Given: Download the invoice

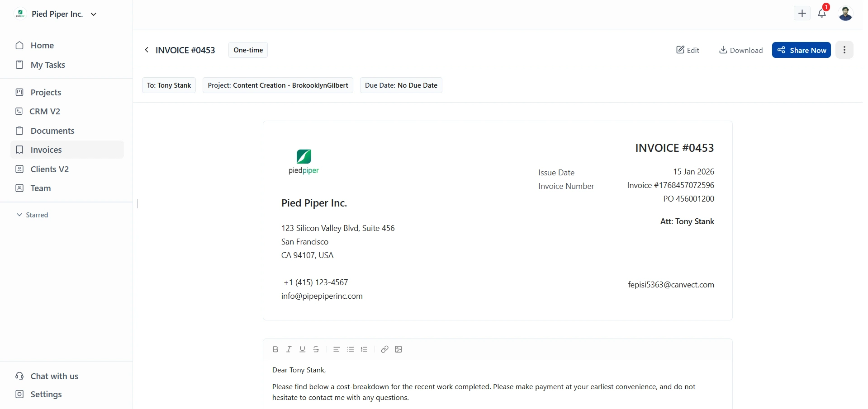Looking at the screenshot, I should 741,50.
